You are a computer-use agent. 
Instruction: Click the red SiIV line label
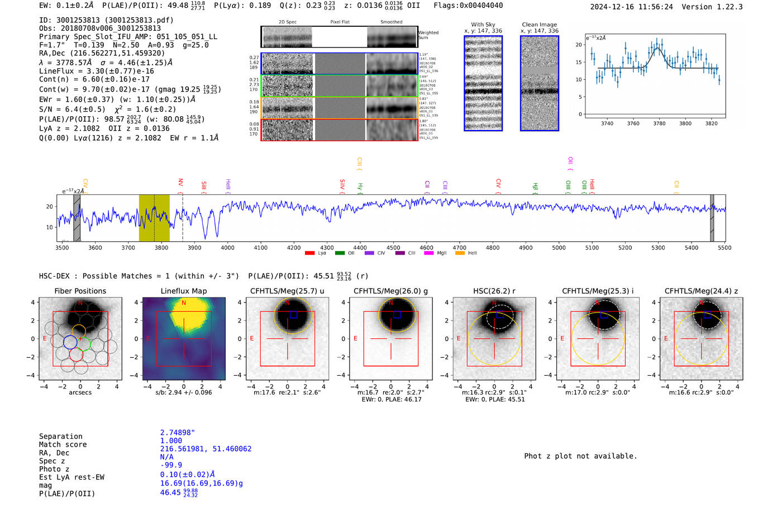tap(342, 185)
